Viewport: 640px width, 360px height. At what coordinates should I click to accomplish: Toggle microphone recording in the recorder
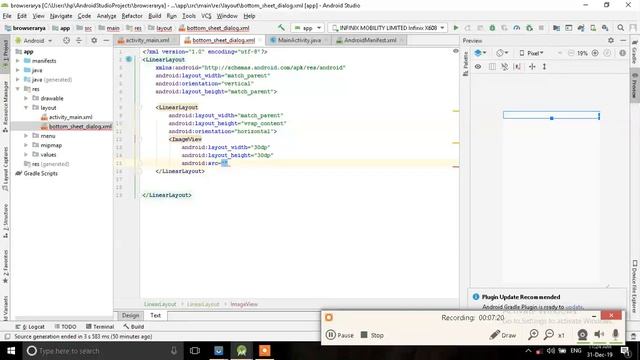pyautogui.click(x=616, y=335)
